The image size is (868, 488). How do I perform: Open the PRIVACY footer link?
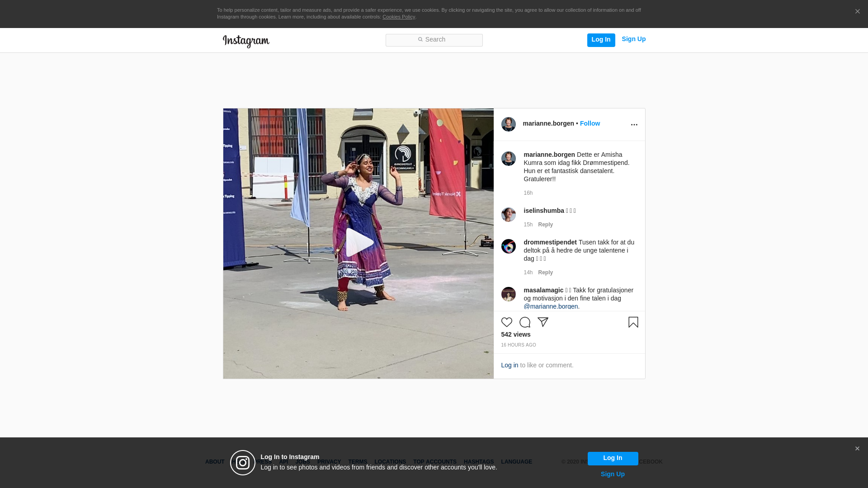(x=329, y=462)
